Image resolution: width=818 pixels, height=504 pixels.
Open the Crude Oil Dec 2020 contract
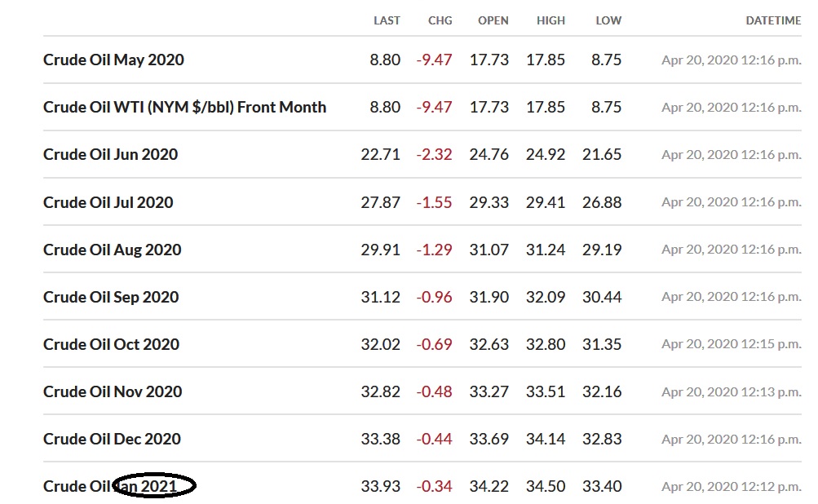tap(112, 439)
